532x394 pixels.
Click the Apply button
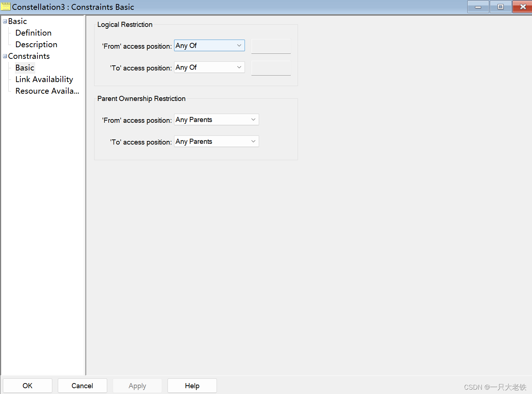(137, 386)
